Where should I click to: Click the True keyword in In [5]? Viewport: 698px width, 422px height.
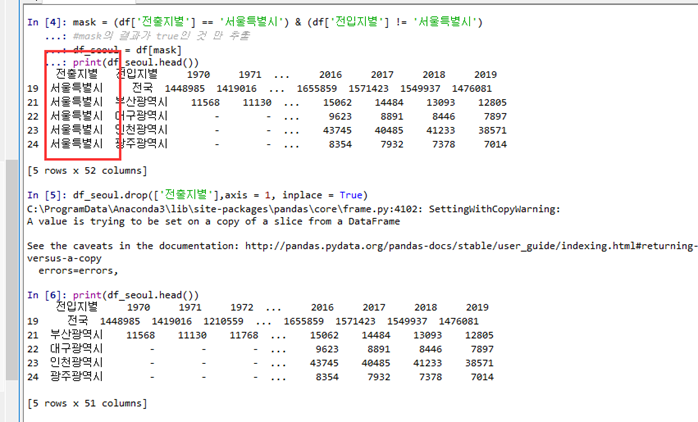pyautogui.click(x=351, y=195)
